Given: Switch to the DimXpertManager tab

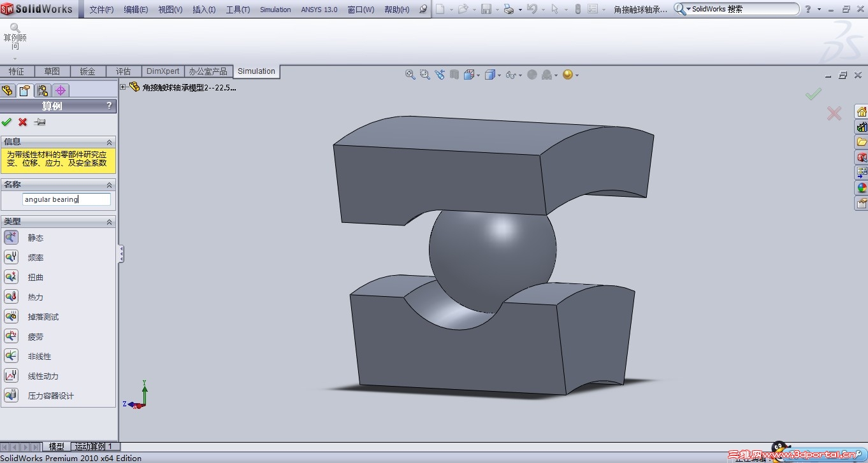Looking at the screenshot, I should pos(61,90).
